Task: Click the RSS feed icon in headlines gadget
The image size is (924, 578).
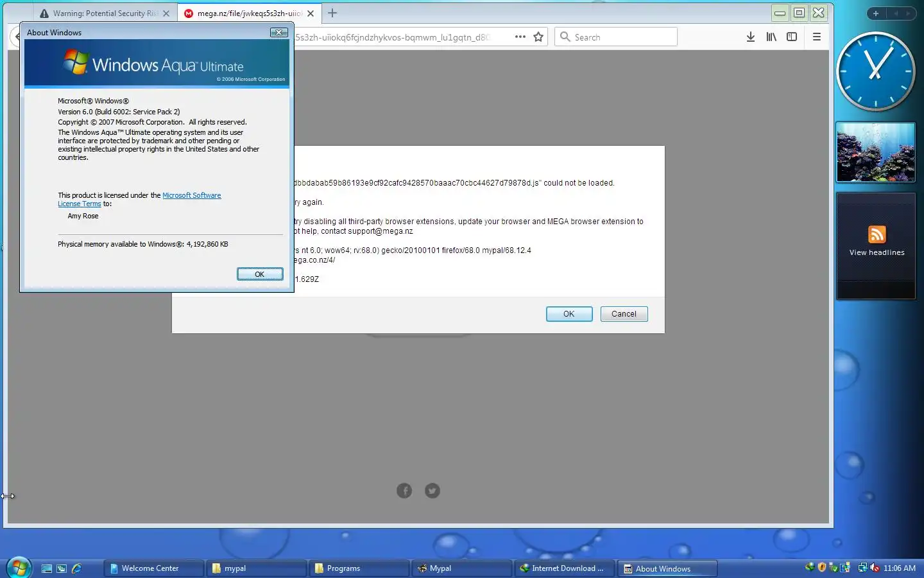Action: (877, 234)
